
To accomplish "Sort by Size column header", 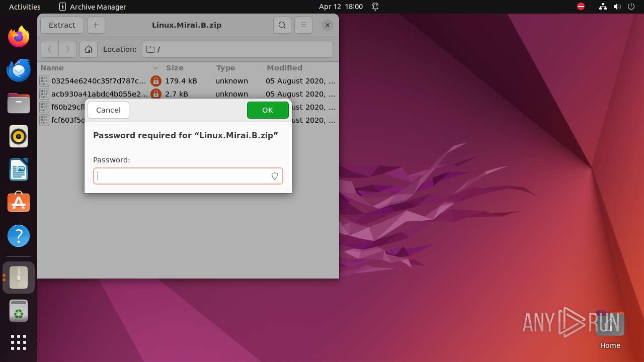I will click(x=188, y=68).
